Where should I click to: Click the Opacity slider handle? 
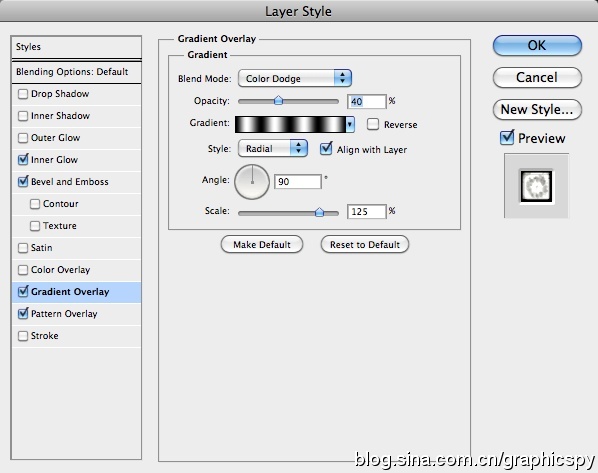point(278,100)
